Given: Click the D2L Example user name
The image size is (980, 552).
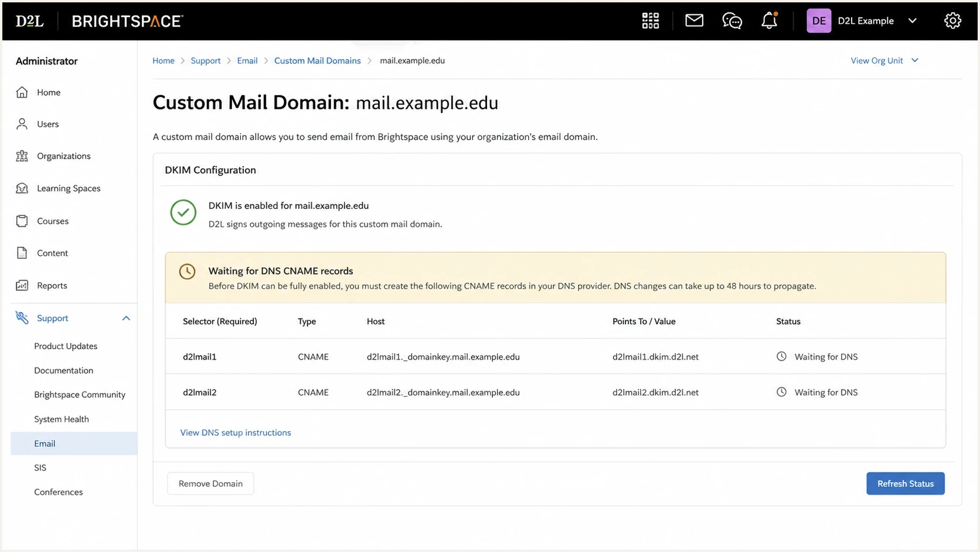Looking at the screenshot, I should point(866,21).
